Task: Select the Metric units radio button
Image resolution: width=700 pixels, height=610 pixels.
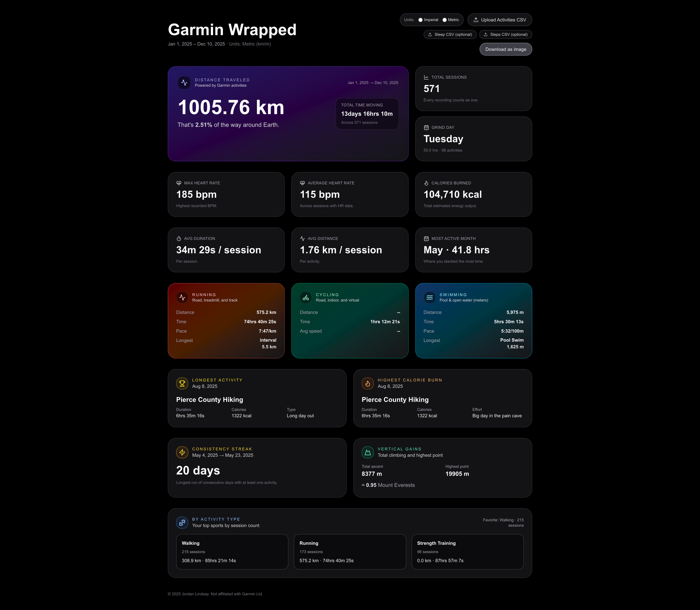Action: [444, 20]
